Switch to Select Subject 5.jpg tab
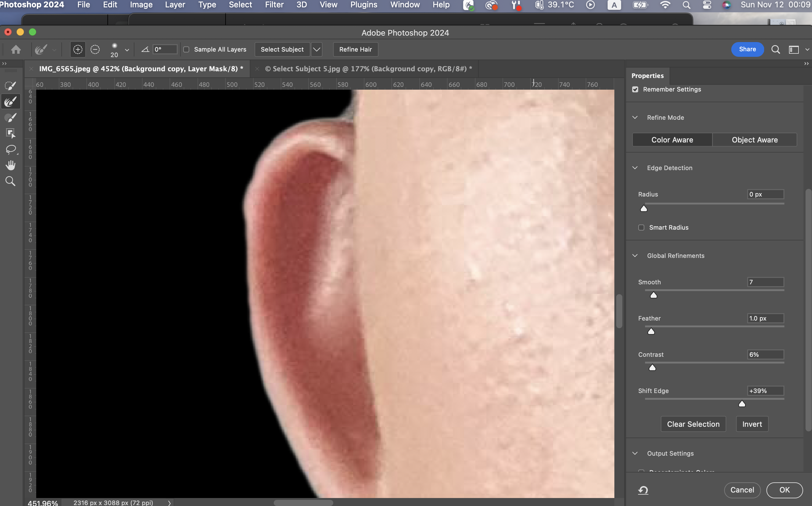Image resolution: width=812 pixels, height=506 pixels. (x=368, y=69)
